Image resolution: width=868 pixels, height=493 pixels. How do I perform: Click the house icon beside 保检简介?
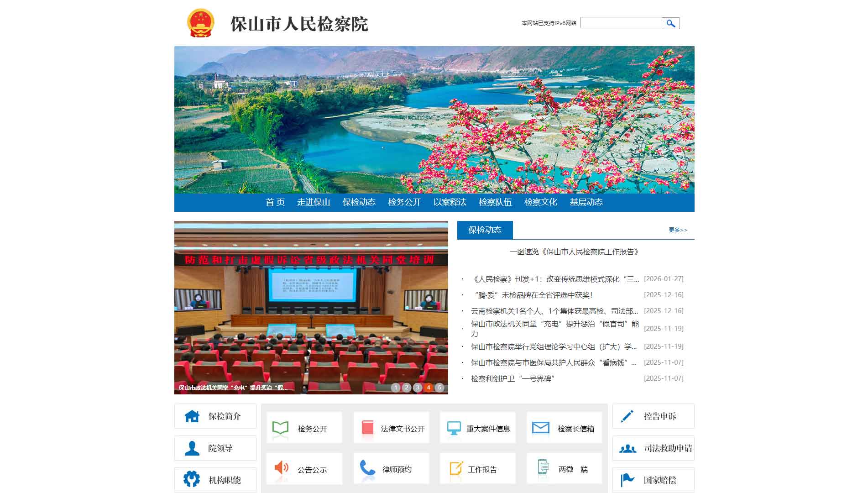192,416
